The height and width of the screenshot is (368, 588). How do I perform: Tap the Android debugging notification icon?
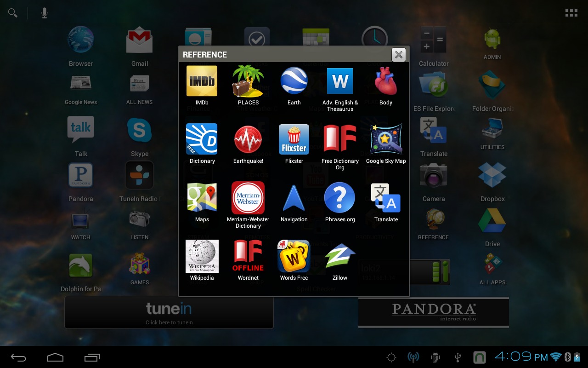tap(435, 357)
